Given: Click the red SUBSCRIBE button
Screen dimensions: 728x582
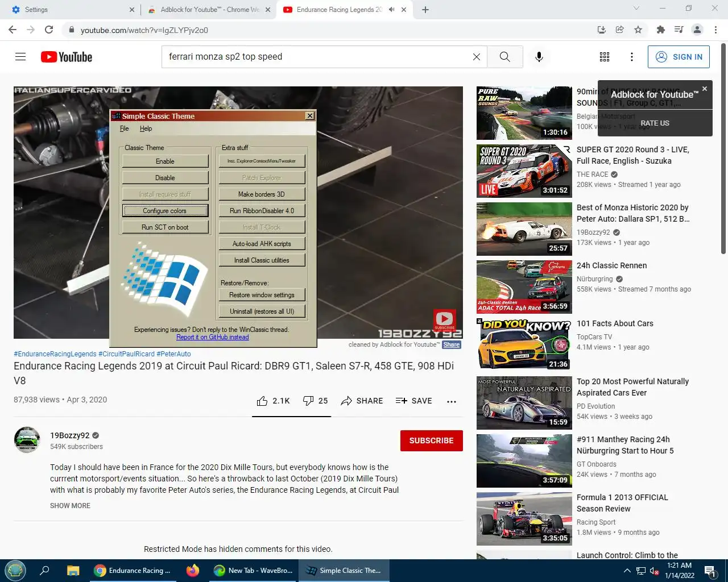Looking at the screenshot, I should click(x=431, y=440).
